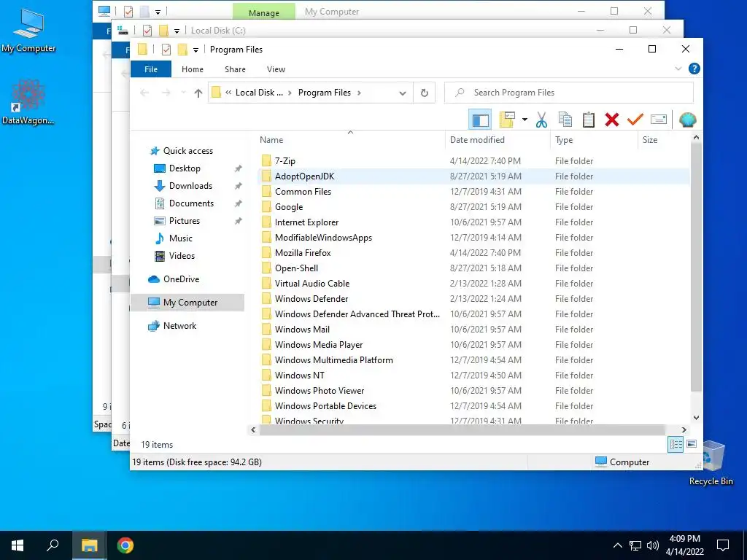The image size is (747, 560).
Task: Select Local Disk in the address breadcrumb
Action: point(259,93)
